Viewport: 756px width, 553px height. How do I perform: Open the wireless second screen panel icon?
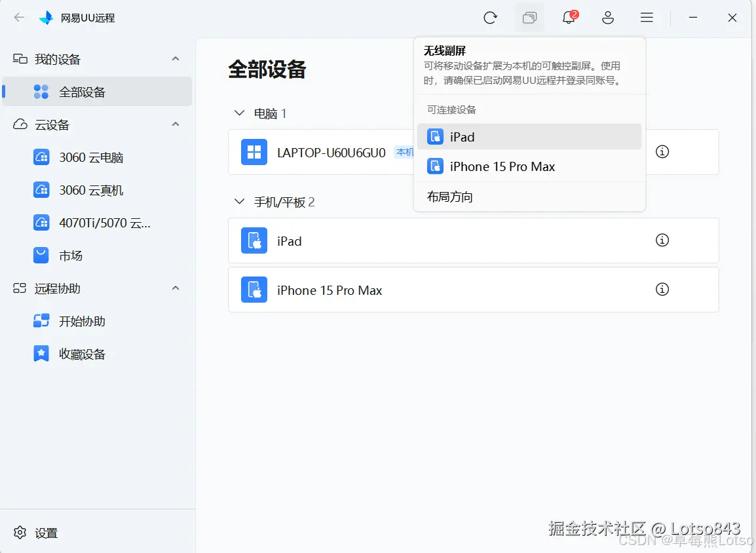pos(529,18)
